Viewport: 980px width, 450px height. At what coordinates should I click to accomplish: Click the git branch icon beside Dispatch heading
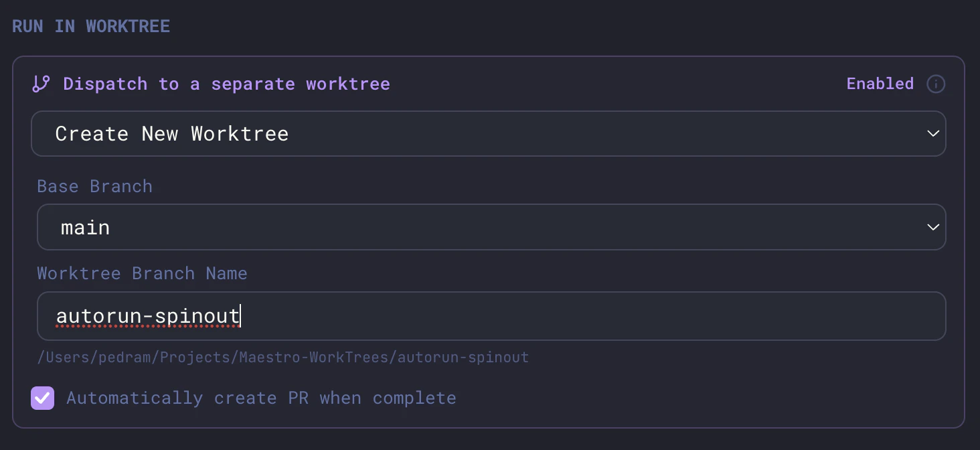42,84
